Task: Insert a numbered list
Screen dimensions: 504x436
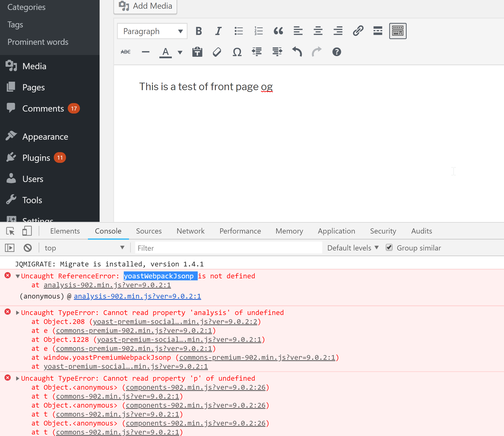Action: 258,31
